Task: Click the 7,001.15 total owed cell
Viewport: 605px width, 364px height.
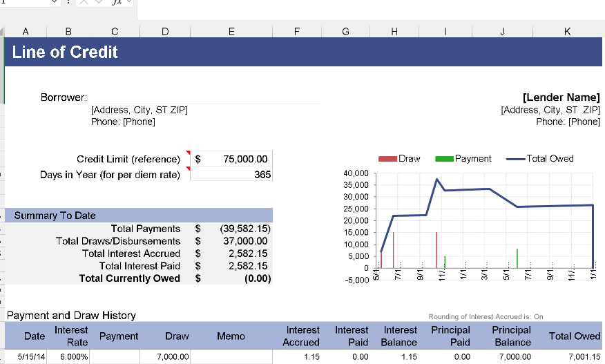Action: click(x=567, y=356)
